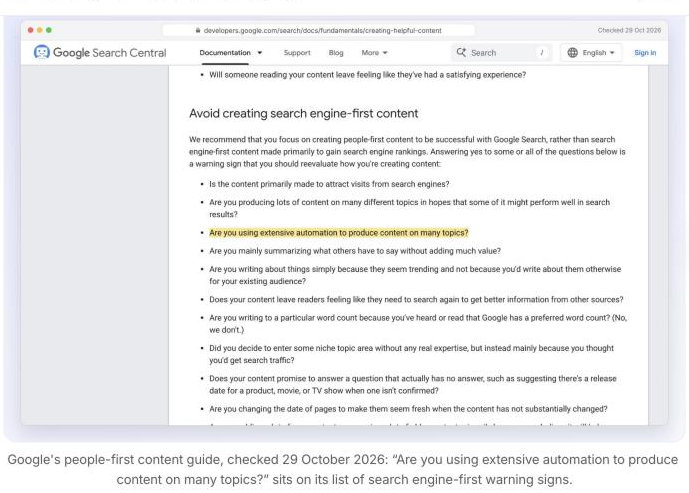Click the red close window button
This screenshot has width=689, height=493.
30,30
